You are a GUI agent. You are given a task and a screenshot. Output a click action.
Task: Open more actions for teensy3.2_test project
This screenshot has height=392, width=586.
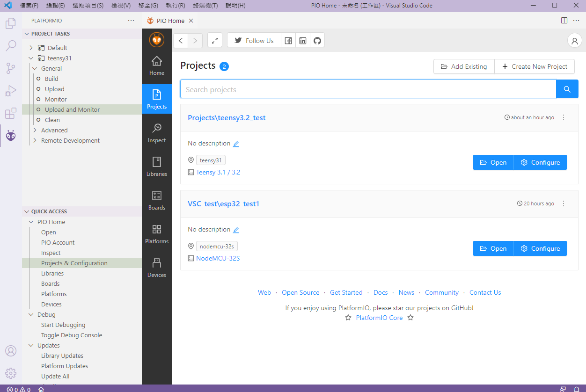[564, 117]
